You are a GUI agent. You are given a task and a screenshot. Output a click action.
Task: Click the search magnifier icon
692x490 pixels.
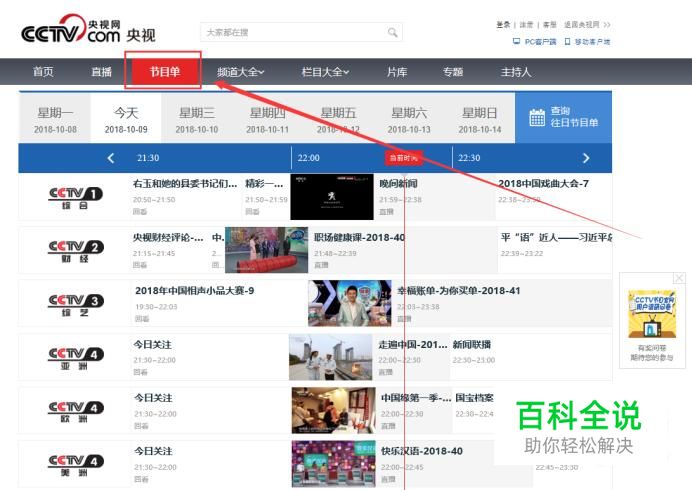coord(392,32)
